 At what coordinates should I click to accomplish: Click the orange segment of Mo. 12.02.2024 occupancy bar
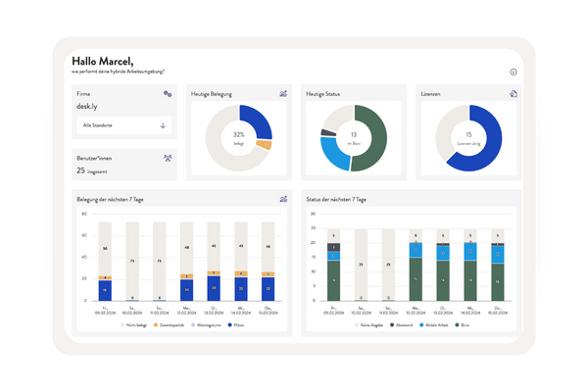(x=187, y=276)
